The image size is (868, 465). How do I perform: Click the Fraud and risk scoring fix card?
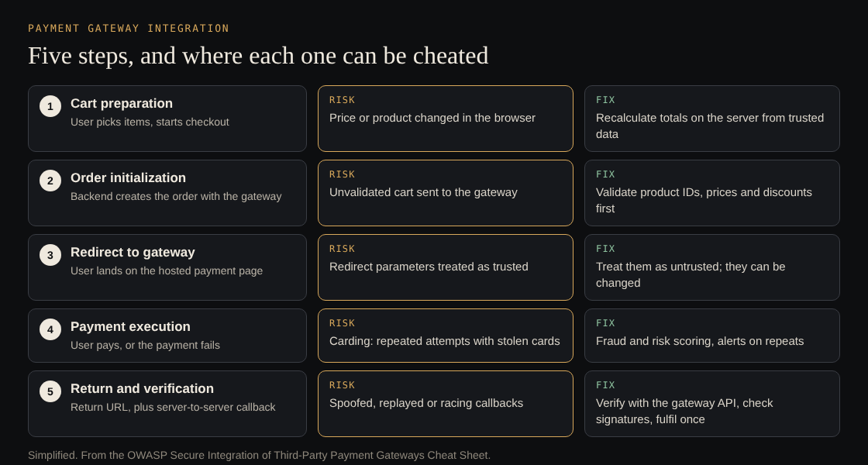pyautogui.click(x=712, y=336)
